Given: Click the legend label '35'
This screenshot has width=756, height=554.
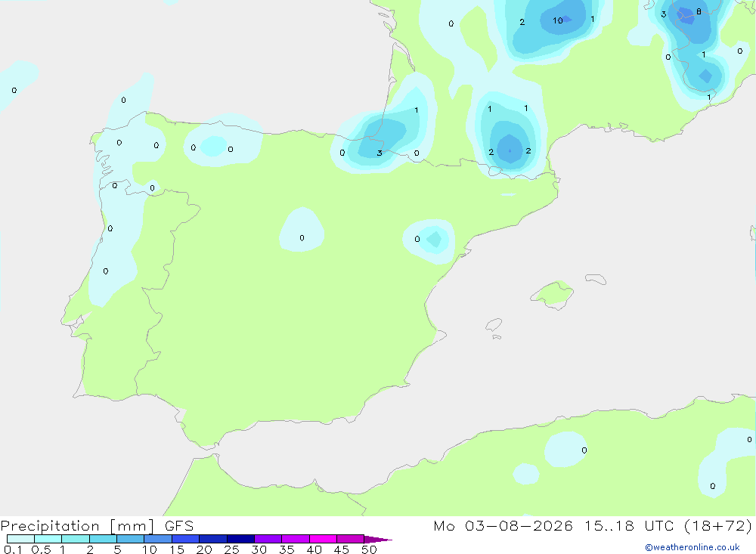Looking at the screenshot, I should pyautogui.click(x=287, y=549).
